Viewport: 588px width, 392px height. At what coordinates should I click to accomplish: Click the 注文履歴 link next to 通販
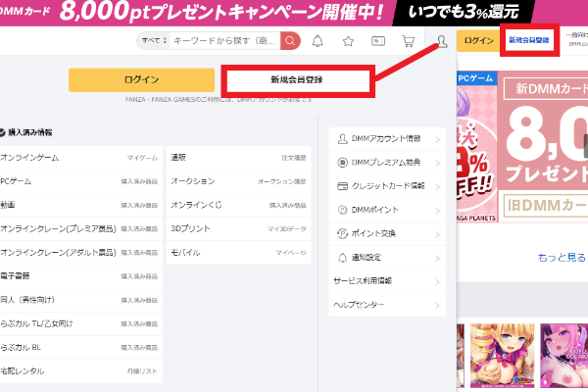click(295, 157)
